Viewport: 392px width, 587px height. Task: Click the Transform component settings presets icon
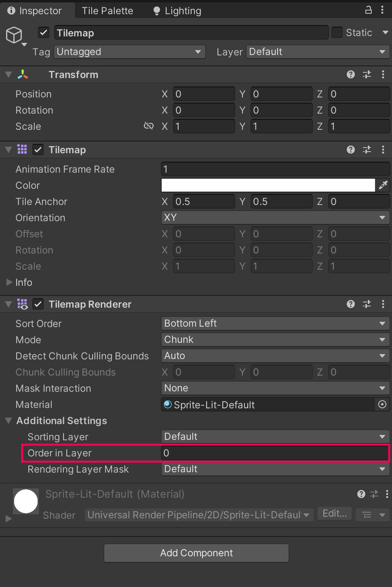click(x=367, y=74)
